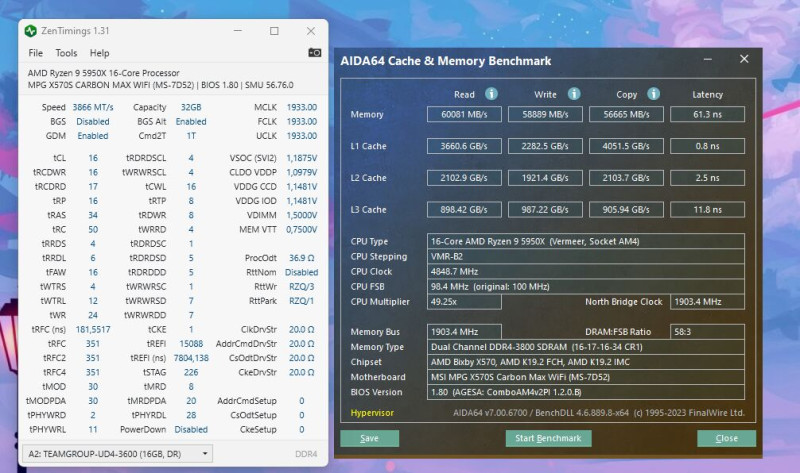Click the L3 Cache Copy value 905.94 GB/s

(627, 209)
